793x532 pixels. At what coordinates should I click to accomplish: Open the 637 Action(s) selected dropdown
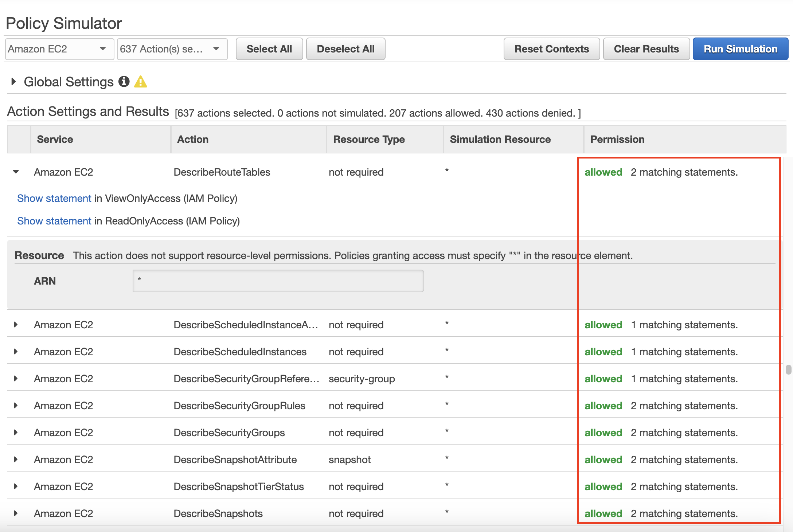(172, 49)
